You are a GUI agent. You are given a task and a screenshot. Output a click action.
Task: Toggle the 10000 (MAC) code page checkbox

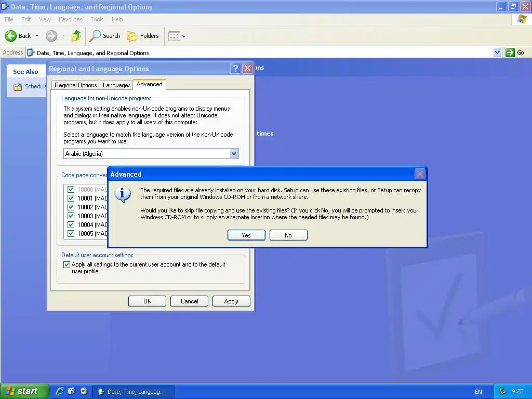click(x=71, y=189)
